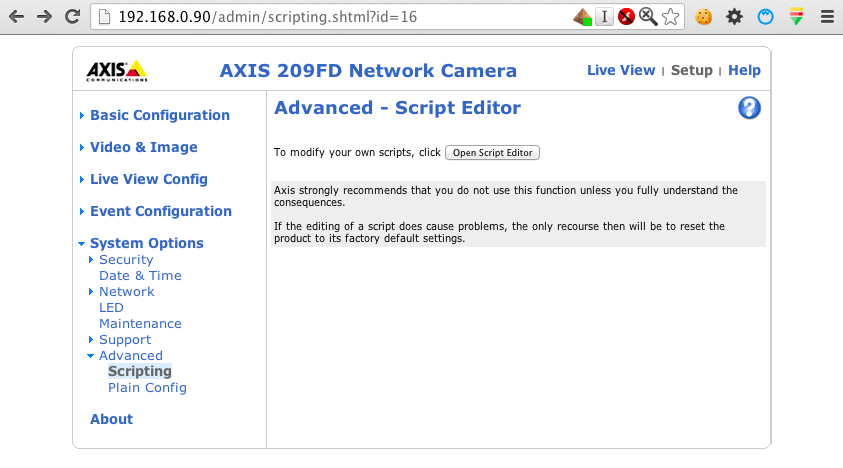Expand the Event Configuration arrow

click(x=82, y=211)
